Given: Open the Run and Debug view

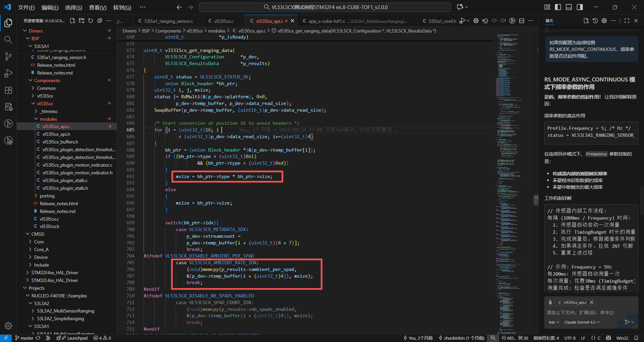Looking at the screenshot, I should click(8, 73).
